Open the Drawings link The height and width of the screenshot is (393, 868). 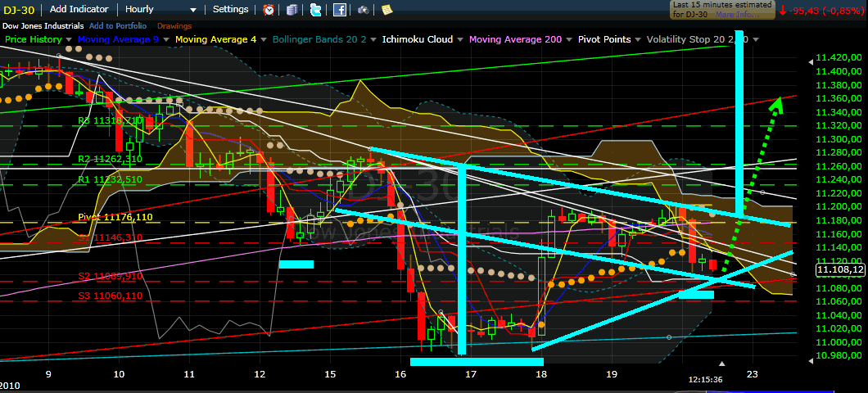174,26
